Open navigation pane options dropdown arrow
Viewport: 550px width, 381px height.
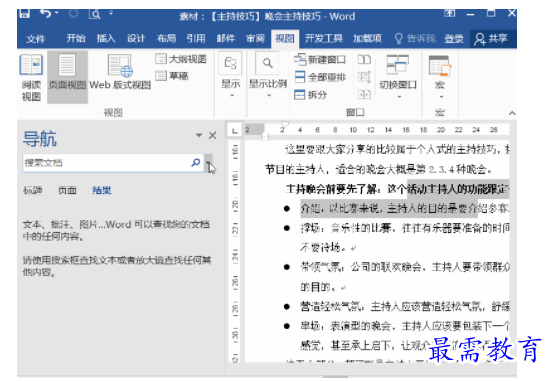tap(199, 135)
